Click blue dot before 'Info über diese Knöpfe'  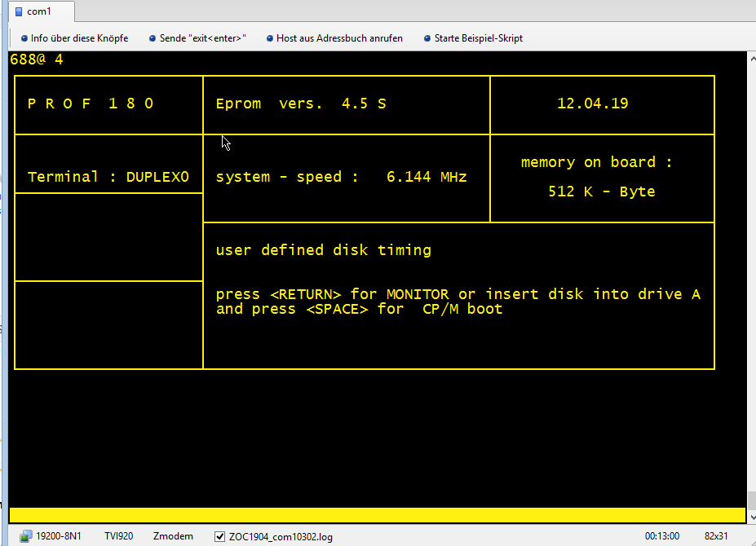click(x=24, y=38)
